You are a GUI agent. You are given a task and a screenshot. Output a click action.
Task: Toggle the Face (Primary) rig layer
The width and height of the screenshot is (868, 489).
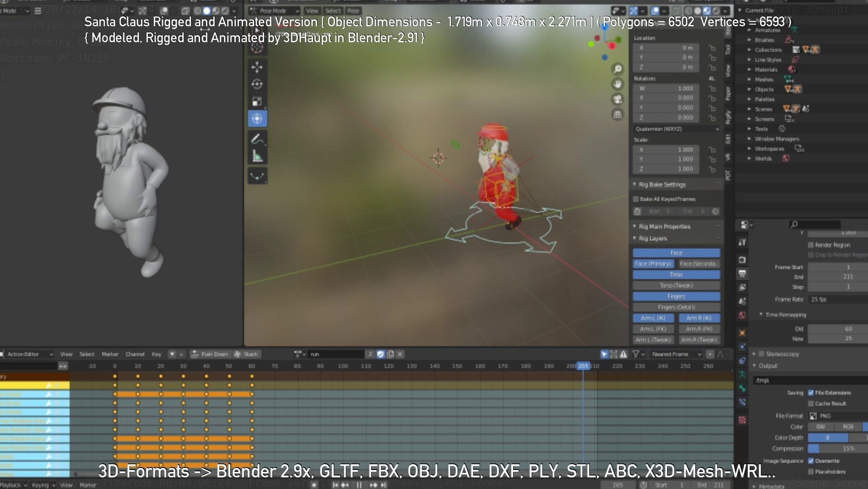point(653,264)
